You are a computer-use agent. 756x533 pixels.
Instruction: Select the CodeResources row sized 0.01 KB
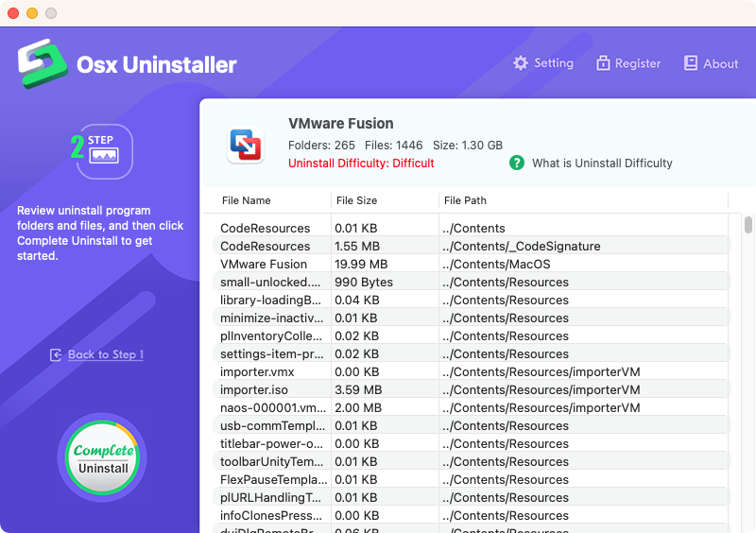(472, 228)
